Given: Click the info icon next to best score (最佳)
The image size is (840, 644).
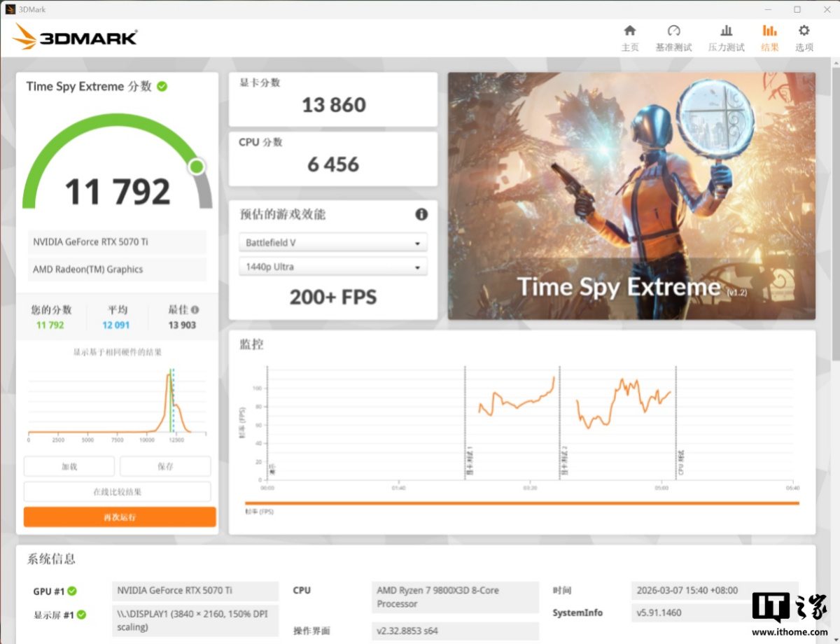Looking at the screenshot, I should click(x=195, y=309).
